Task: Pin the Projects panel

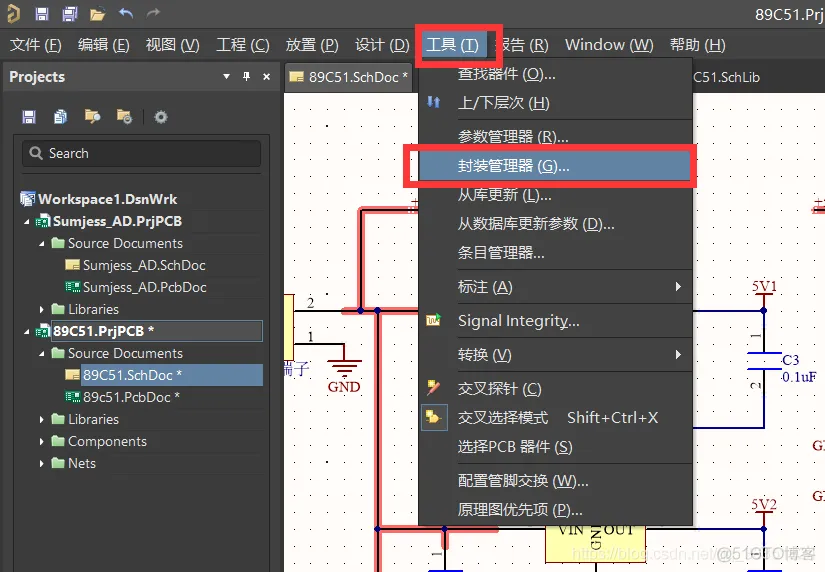Action: point(246,76)
